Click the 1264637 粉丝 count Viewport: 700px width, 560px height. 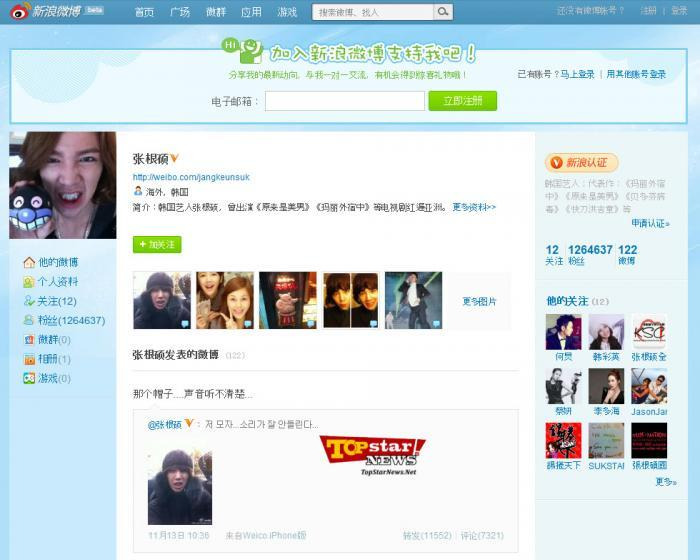[x=590, y=255]
